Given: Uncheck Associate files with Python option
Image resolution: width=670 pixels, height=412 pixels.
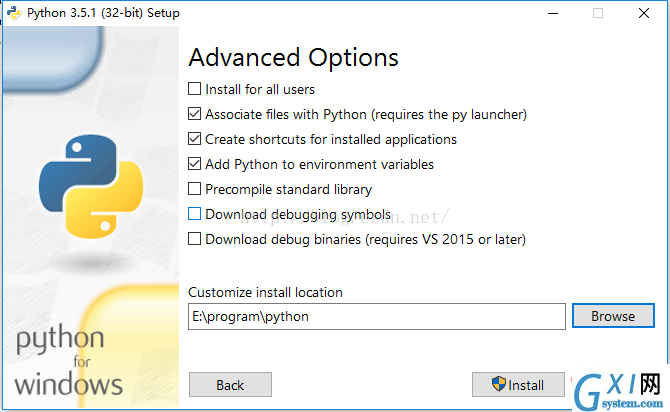Looking at the screenshot, I should tap(194, 114).
